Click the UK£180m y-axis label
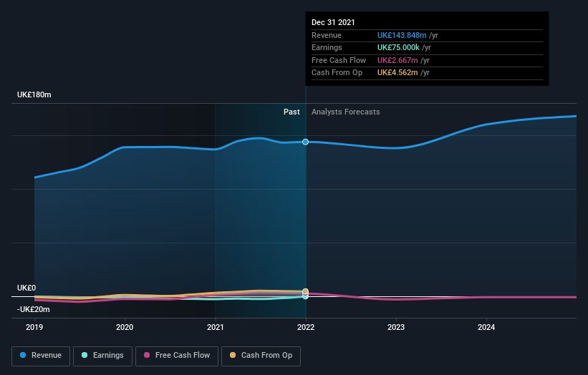The image size is (588, 375). (34, 94)
